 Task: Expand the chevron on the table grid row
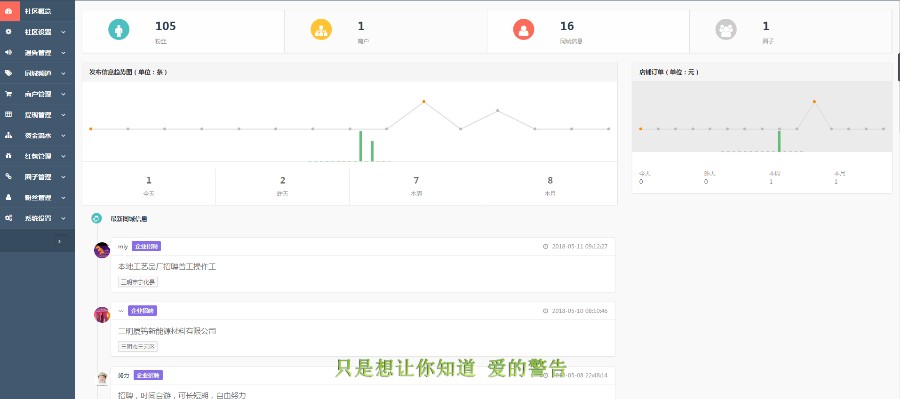63,115
